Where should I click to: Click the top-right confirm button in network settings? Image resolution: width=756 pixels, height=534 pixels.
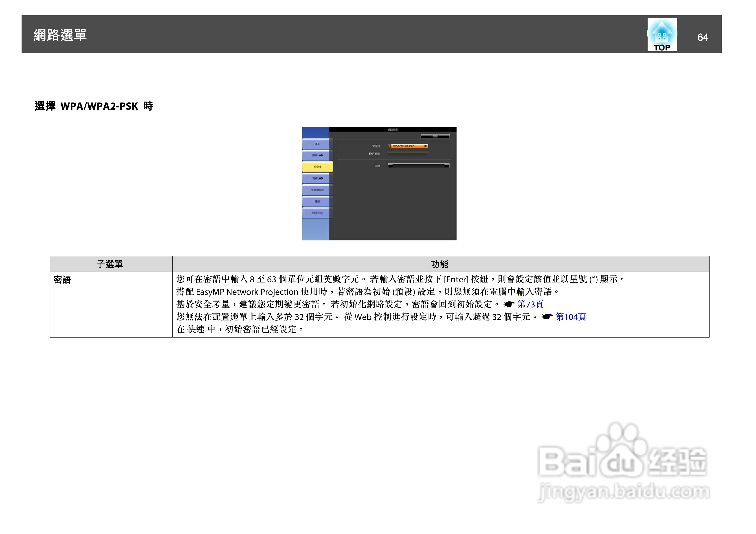pos(435,136)
